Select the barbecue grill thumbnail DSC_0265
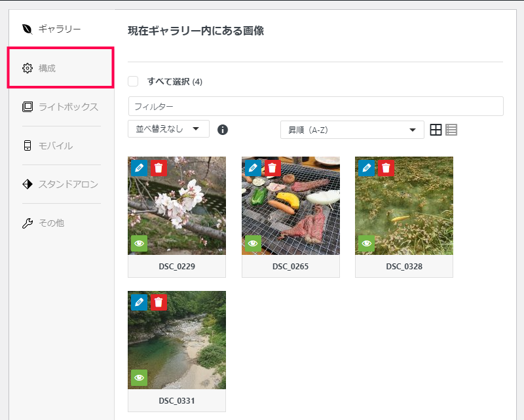This screenshot has height=420, width=524. click(x=291, y=206)
